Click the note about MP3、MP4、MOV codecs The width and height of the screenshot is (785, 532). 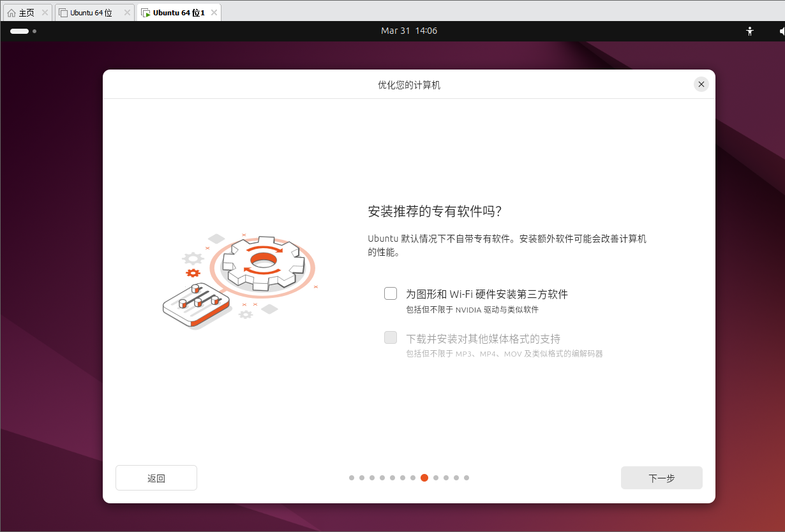point(504,353)
